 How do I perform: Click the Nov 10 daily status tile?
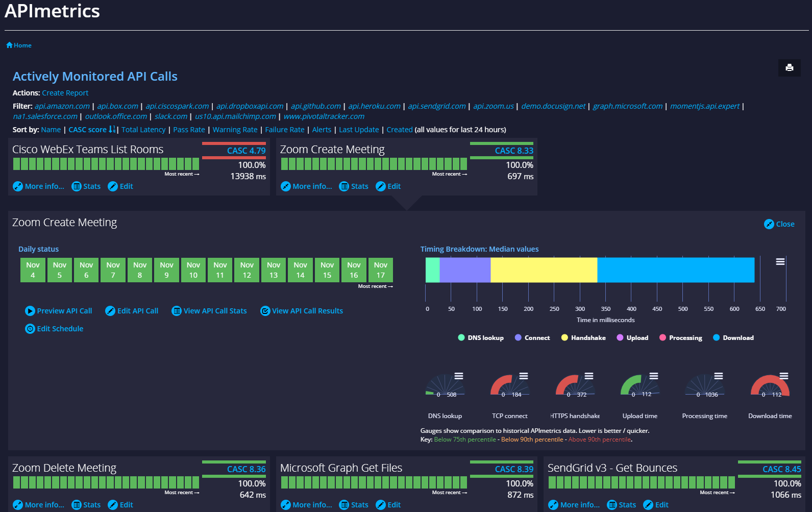193,270
